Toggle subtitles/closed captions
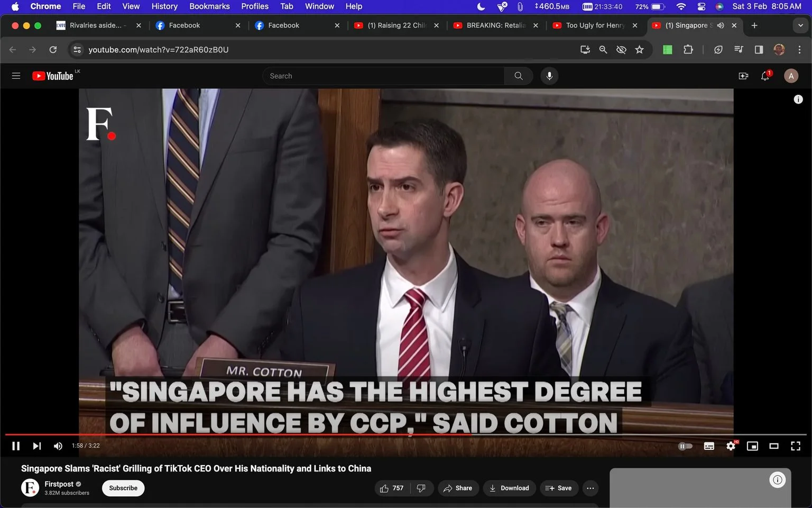Image resolution: width=812 pixels, height=508 pixels. (709, 446)
